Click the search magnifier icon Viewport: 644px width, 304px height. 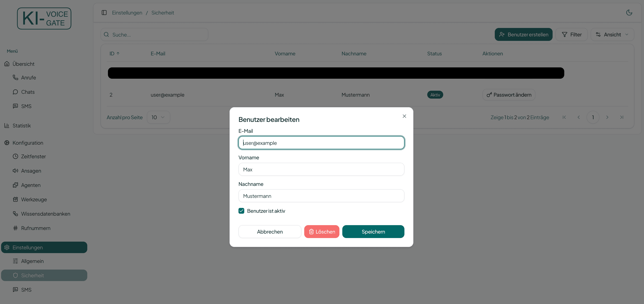click(x=106, y=34)
